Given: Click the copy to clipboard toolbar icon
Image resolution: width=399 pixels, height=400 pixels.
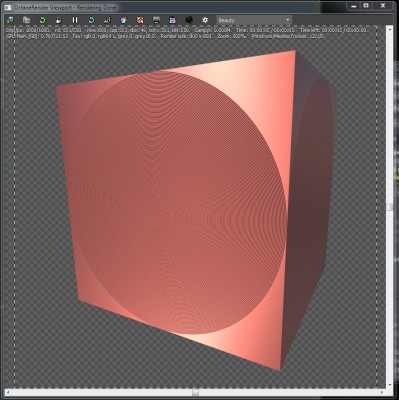Looking at the screenshot, I should click(26, 20).
